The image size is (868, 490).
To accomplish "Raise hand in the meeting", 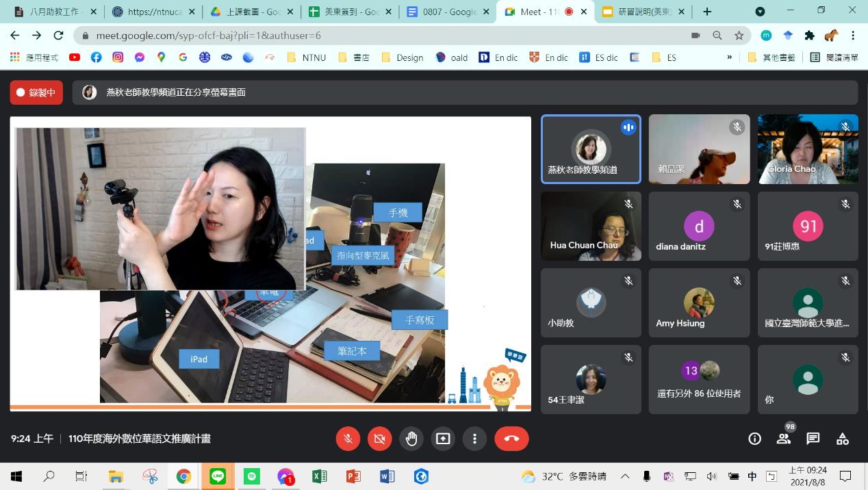I will (411, 439).
